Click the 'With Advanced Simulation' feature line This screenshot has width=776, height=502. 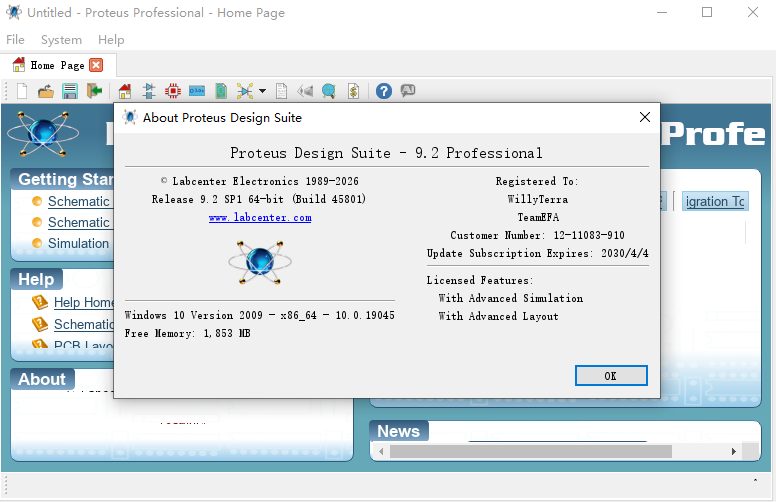coord(511,298)
